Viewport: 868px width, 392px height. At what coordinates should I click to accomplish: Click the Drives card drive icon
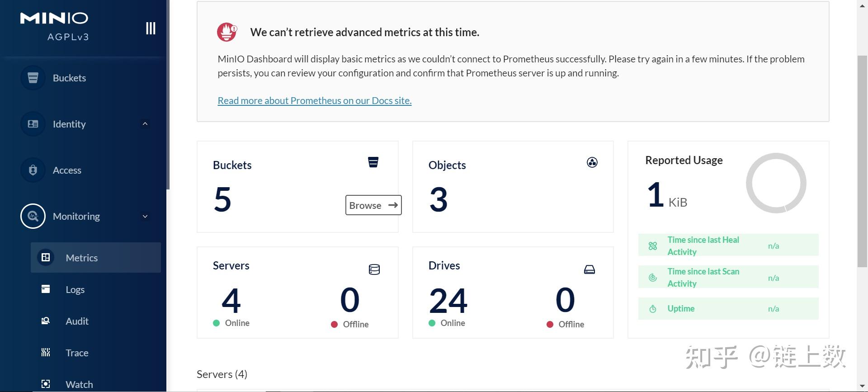(589, 269)
